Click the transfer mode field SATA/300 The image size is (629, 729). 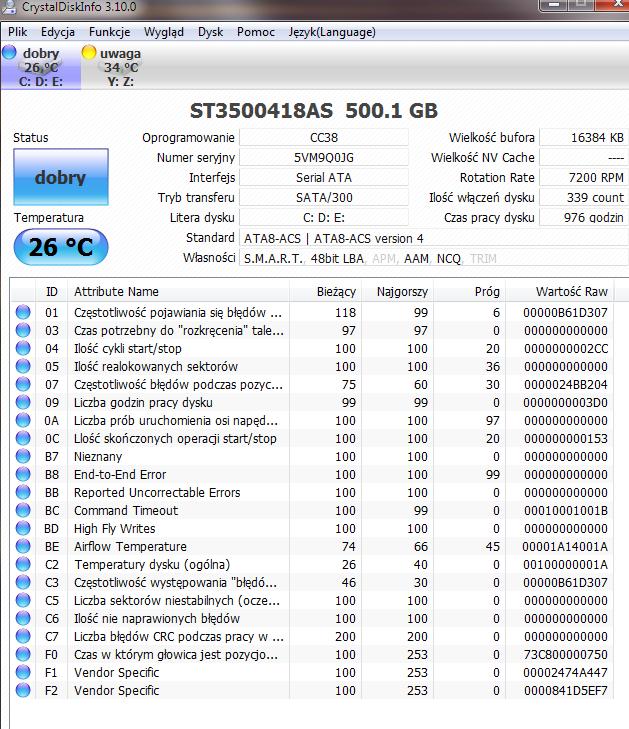[x=324, y=198]
